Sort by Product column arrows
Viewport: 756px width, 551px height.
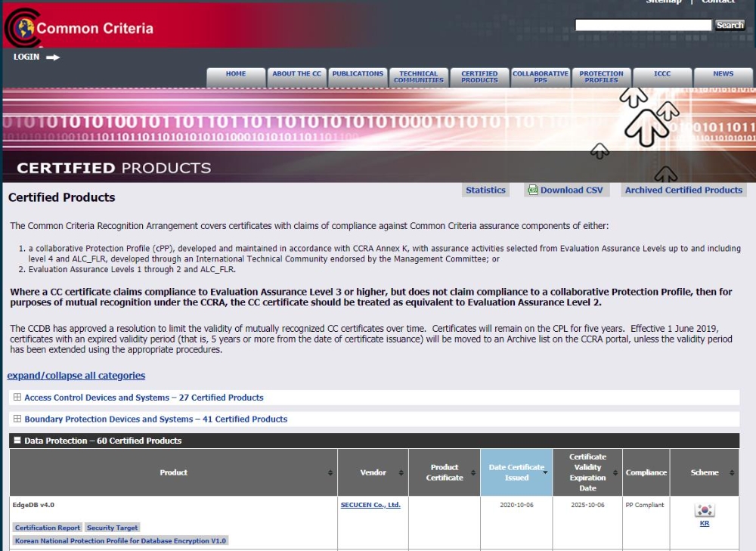(x=330, y=473)
